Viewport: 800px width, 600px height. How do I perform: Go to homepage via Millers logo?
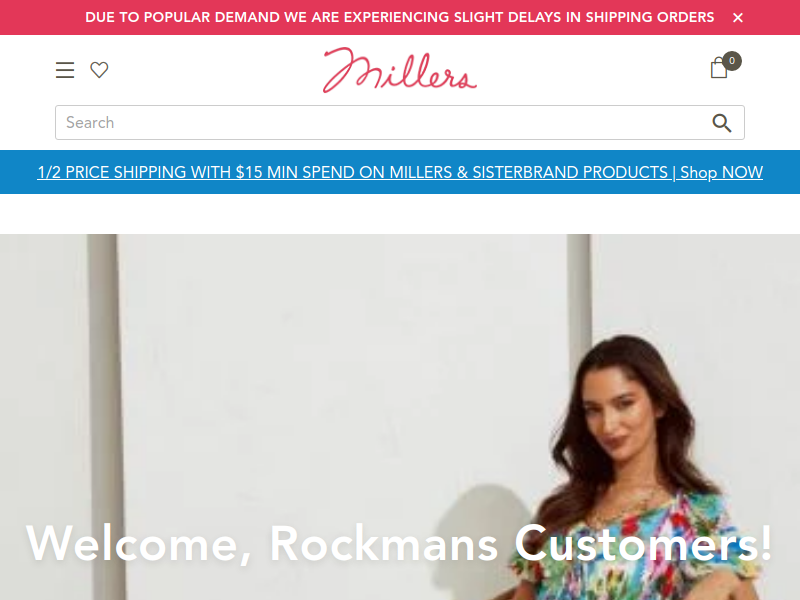[x=399, y=70]
